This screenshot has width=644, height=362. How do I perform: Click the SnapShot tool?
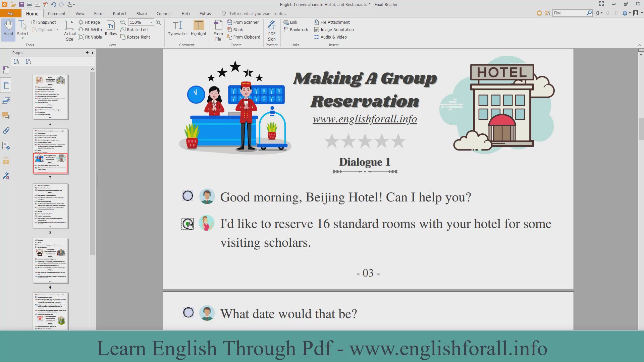coord(44,22)
